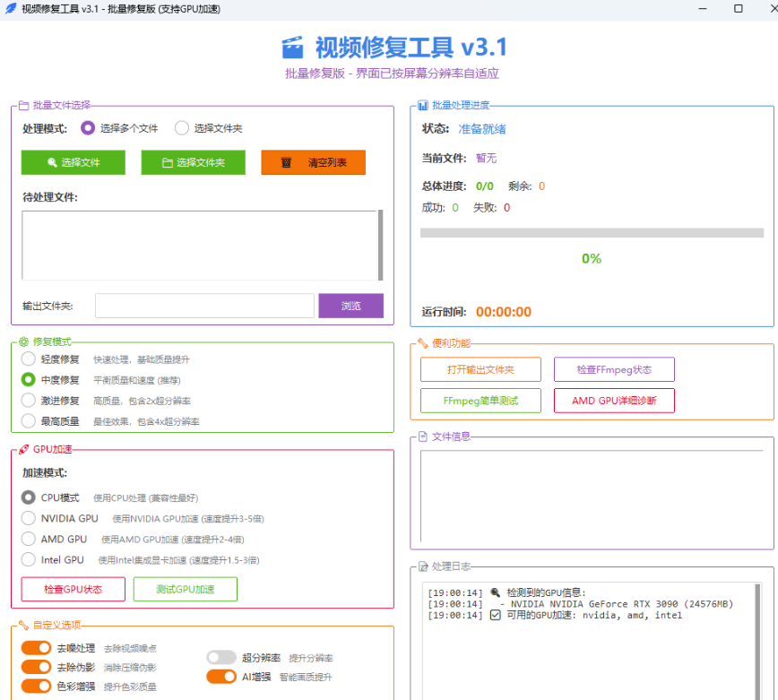Viewport: 778px width, 700px height.
Task: Click the 剩余: label in the progress panel
Action: click(520, 186)
